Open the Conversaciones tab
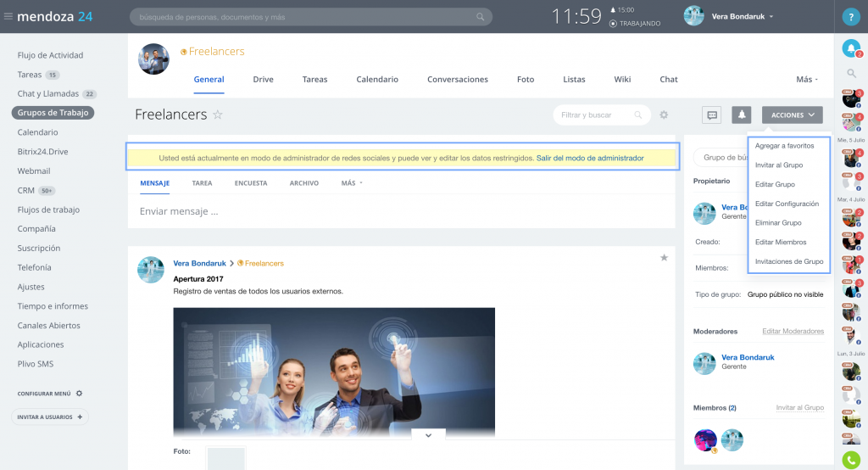The image size is (868, 470). coord(457,79)
